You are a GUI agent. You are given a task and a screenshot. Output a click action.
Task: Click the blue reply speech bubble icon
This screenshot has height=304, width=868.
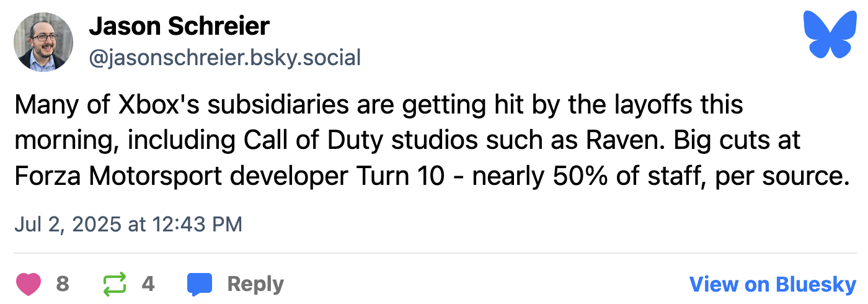[200, 284]
